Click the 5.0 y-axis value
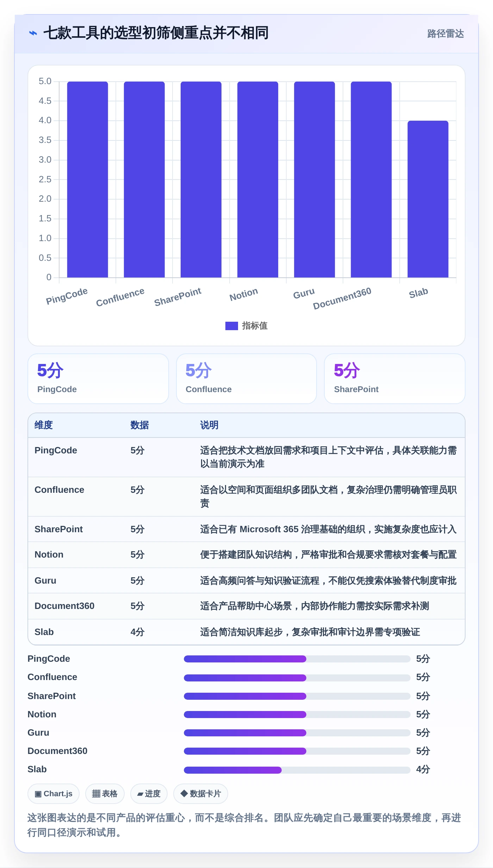The width and height of the screenshot is (493, 868). click(x=45, y=81)
